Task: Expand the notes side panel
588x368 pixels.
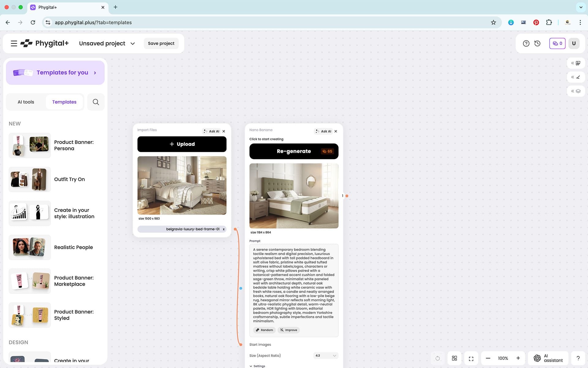Action: coord(576,63)
